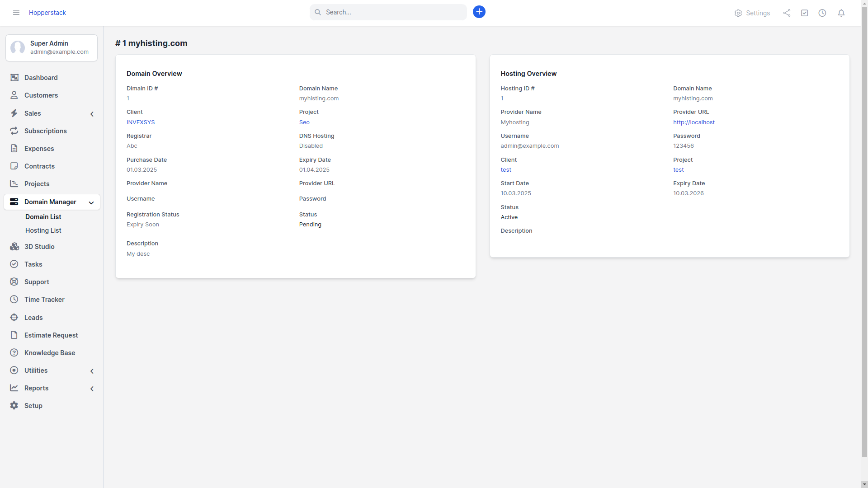
Task: Open the 3D Studio module
Action: coord(38,246)
